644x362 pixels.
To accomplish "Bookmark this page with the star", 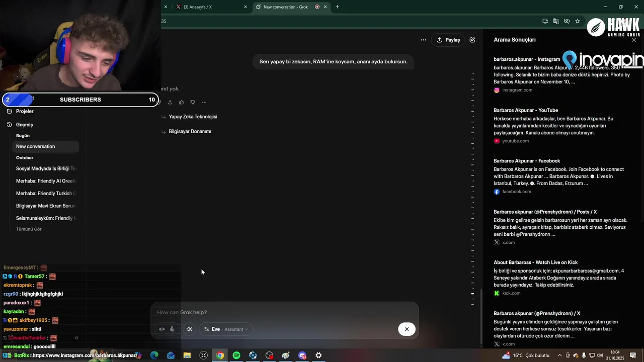I will [578, 21].
